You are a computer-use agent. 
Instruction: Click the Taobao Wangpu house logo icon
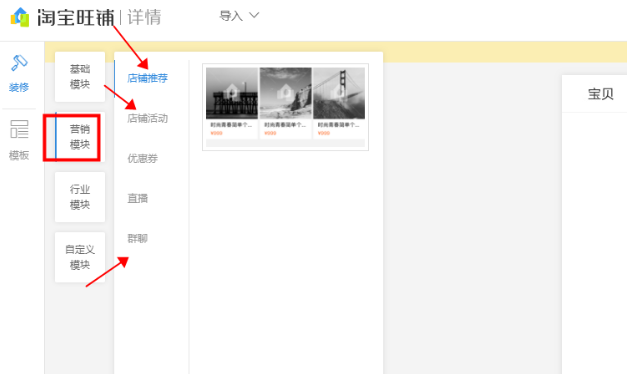(20, 17)
